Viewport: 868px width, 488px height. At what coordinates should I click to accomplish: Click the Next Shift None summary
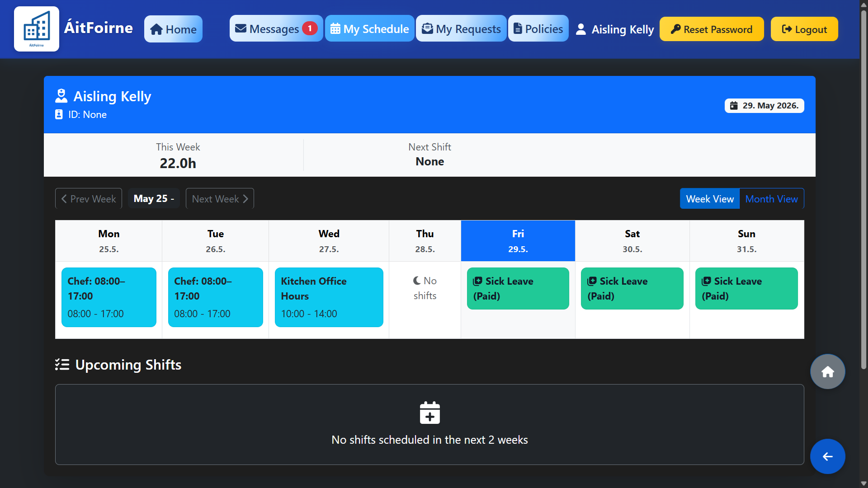(429, 155)
